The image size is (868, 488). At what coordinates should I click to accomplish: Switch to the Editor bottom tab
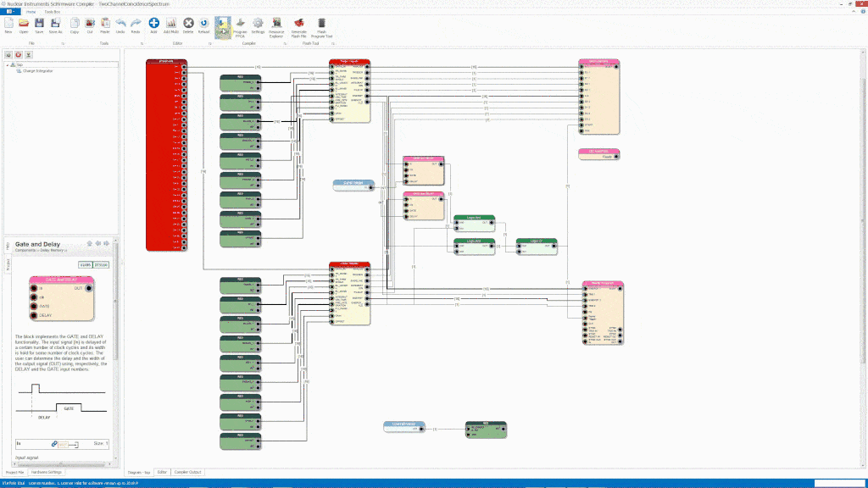pyautogui.click(x=162, y=473)
